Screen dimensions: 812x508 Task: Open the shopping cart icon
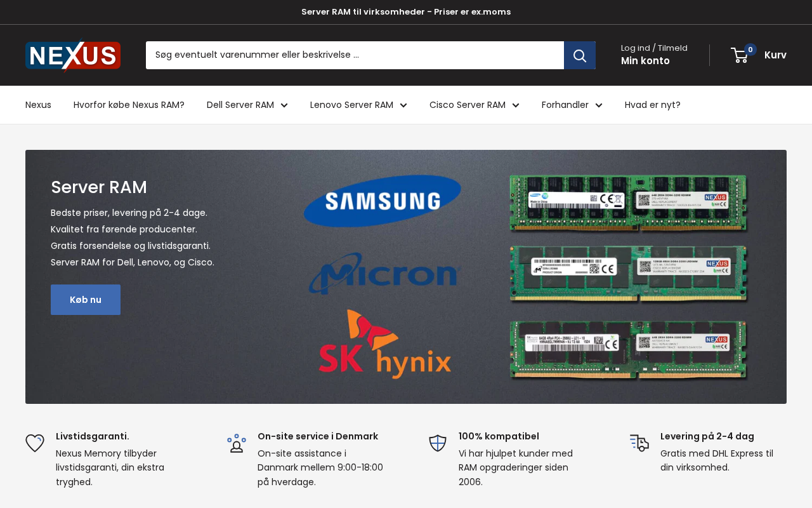pos(740,55)
